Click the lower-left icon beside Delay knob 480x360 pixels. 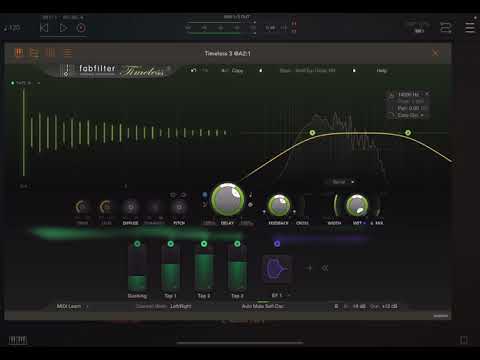[204, 204]
